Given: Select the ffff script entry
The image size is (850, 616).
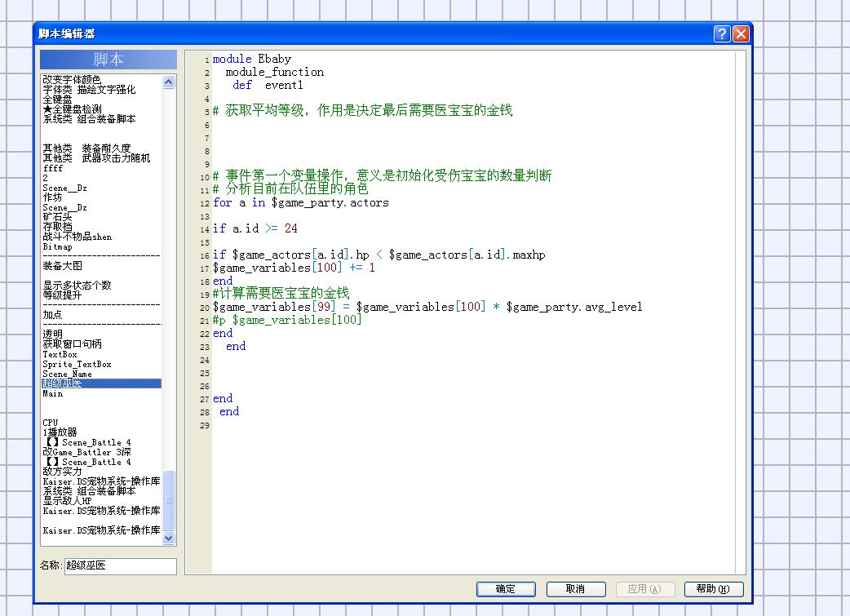Looking at the screenshot, I should (x=52, y=168).
